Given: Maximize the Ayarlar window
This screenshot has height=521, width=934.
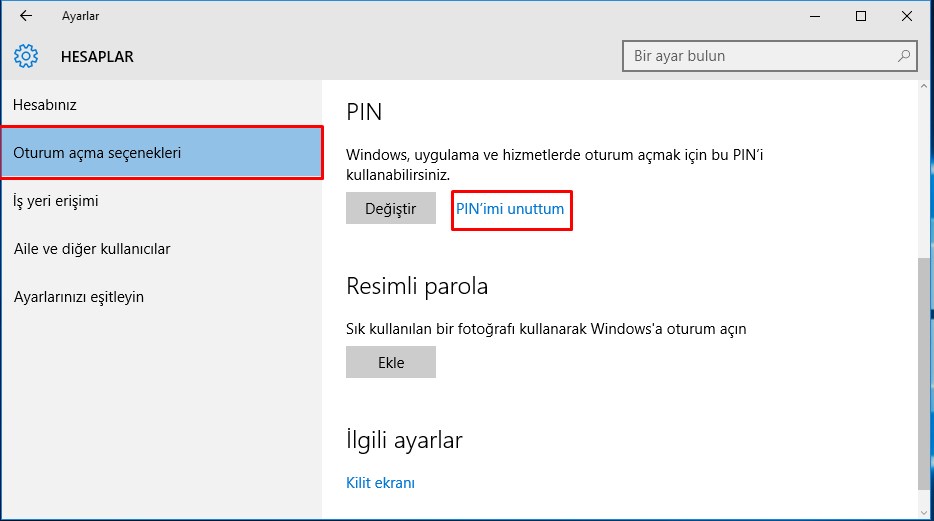Looking at the screenshot, I should tap(861, 16).
